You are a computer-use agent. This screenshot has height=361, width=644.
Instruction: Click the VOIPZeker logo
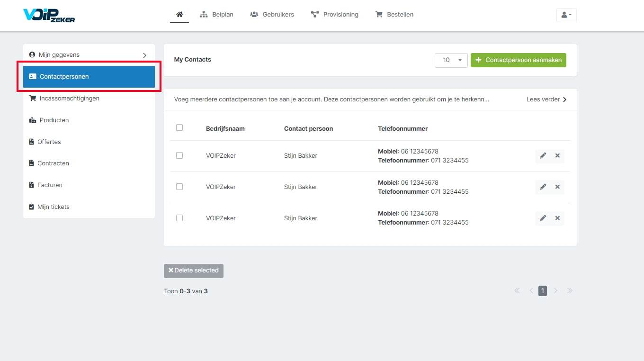[x=49, y=15]
